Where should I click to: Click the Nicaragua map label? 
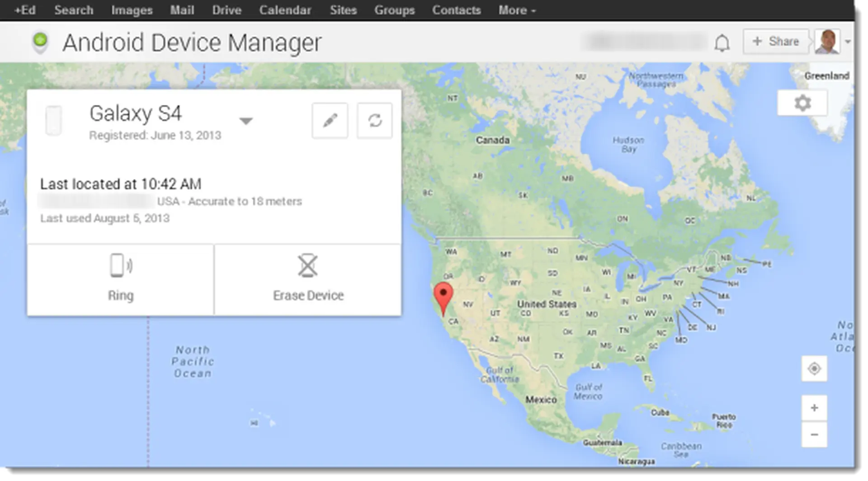click(637, 462)
